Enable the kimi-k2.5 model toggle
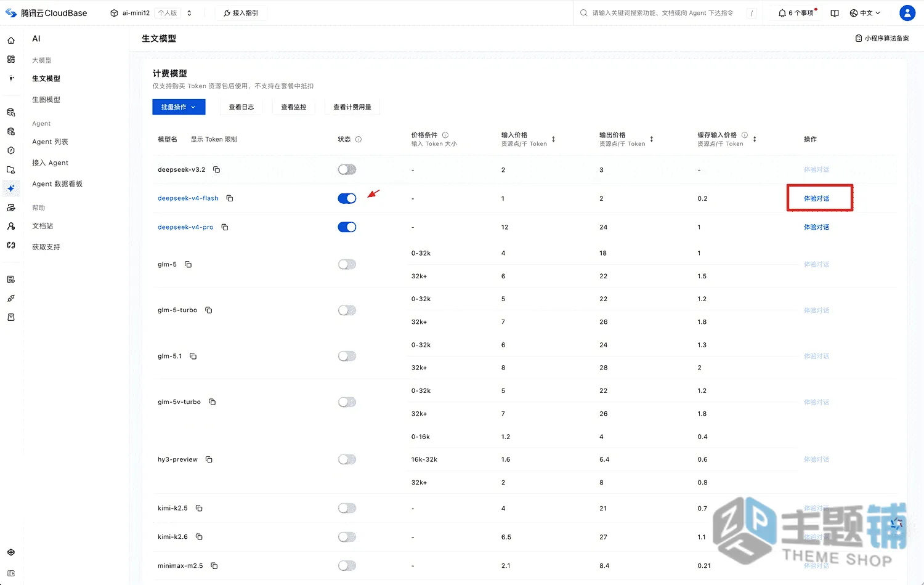The width and height of the screenshot is (924, 585). point(347,508)
